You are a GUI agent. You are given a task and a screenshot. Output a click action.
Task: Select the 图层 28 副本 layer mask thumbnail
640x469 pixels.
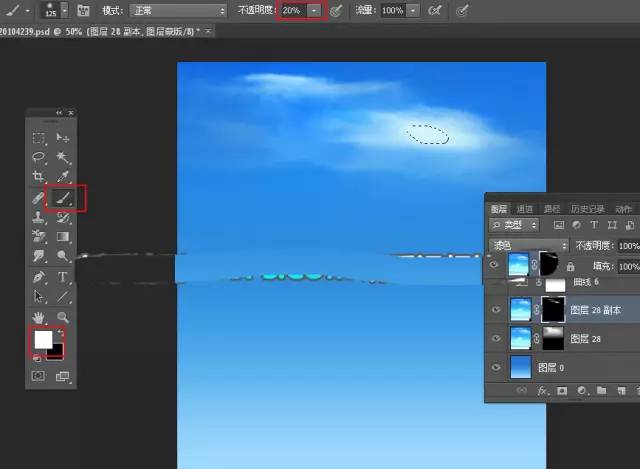coord(551,311)
